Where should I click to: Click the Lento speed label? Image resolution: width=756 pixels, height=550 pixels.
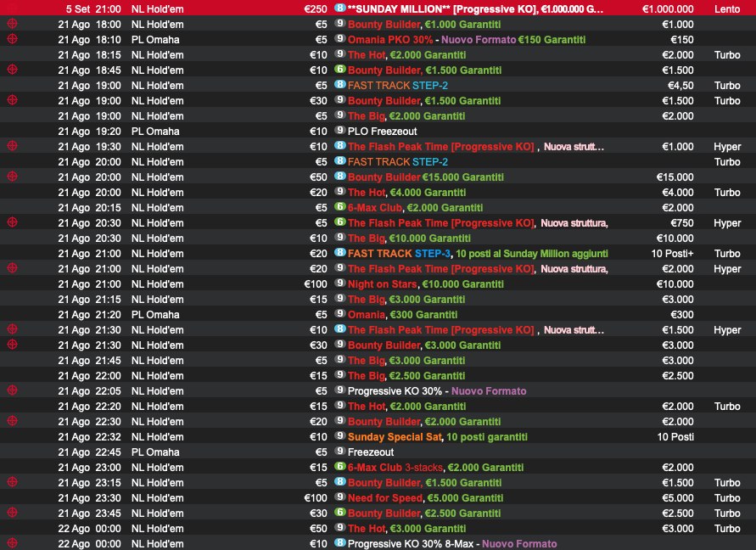tap(727, 9)
